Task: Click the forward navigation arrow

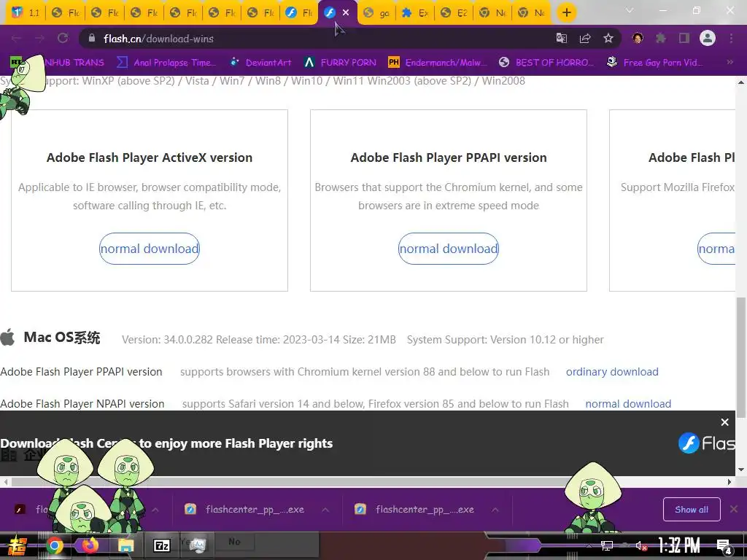Action: click(x=39, y=39)
